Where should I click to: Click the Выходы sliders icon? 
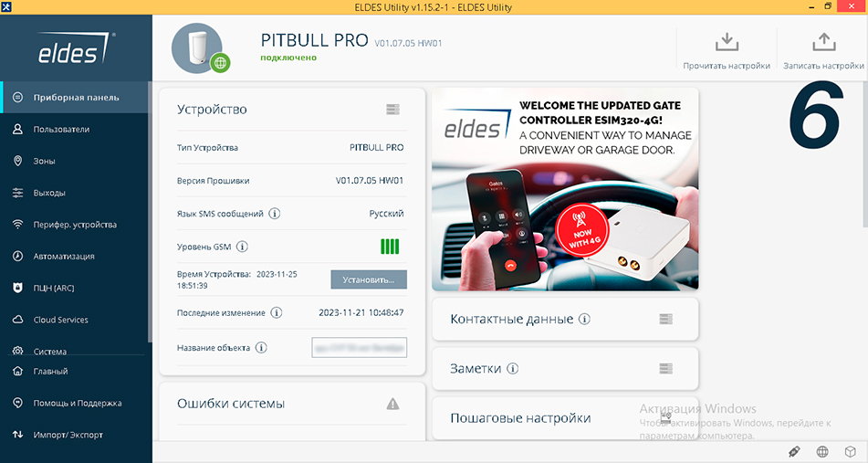click(17, 193)
